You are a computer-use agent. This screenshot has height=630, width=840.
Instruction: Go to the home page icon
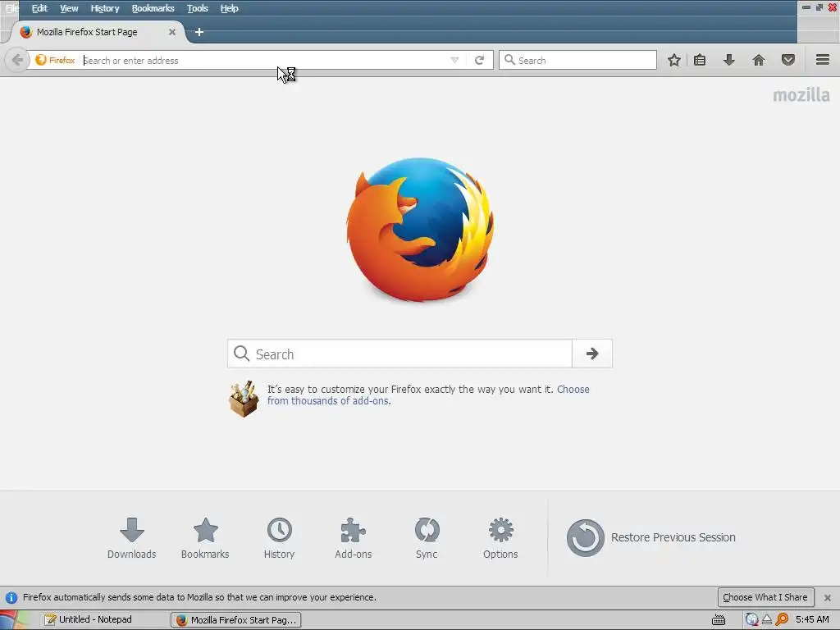tap(759, 60)
